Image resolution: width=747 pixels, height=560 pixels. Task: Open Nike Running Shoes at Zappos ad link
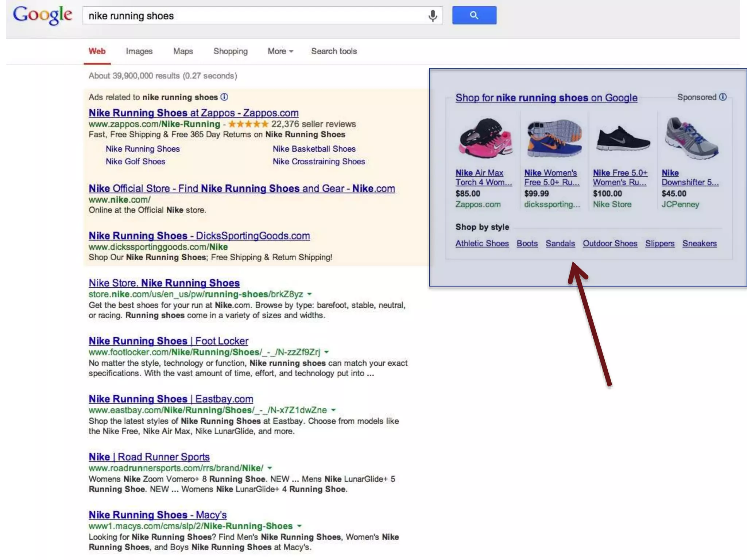point(193,113)
